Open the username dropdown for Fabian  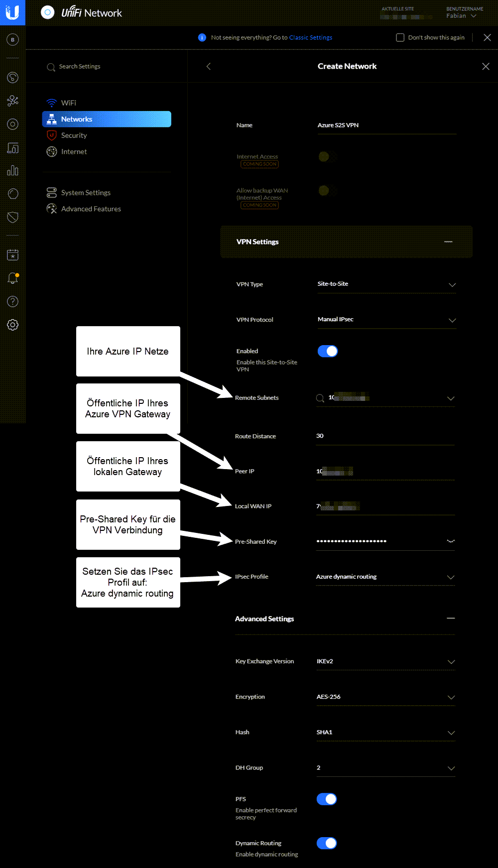pyautogui.click(x=464, y=12)
